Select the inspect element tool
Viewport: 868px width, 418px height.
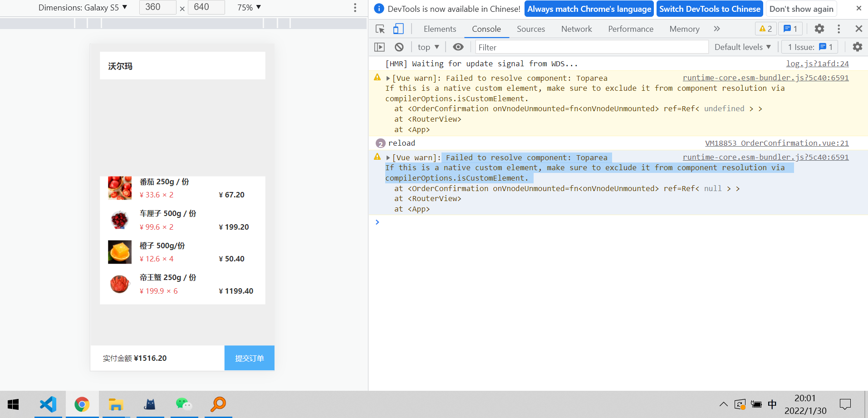pos(379,28)
